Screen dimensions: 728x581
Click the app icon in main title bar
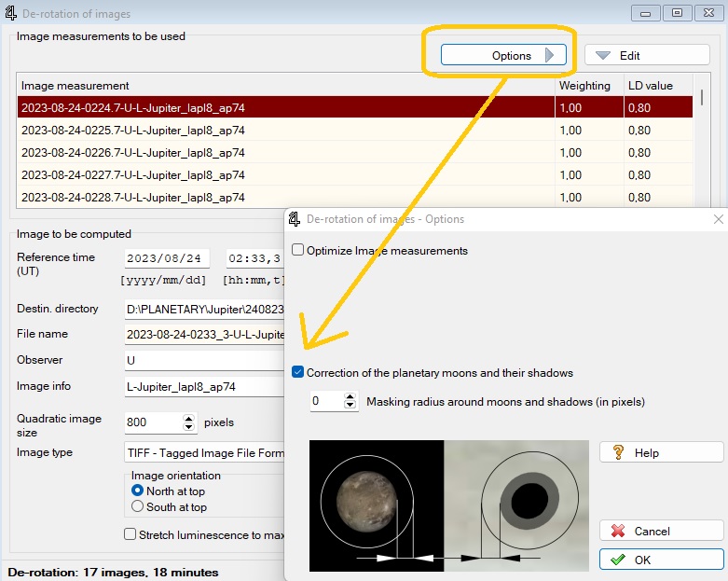pos(11,14)
